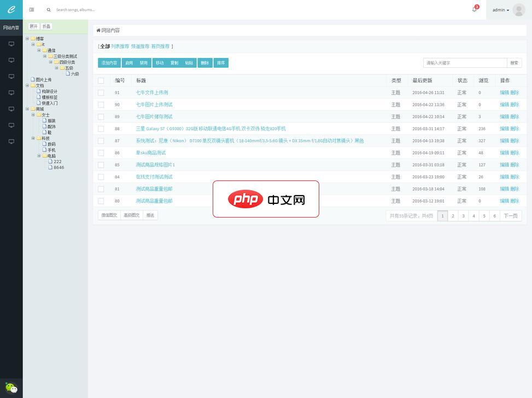The image size is (532, 398).
Task: Switch to 首页推荐 filter
Action: click(160, 46)
